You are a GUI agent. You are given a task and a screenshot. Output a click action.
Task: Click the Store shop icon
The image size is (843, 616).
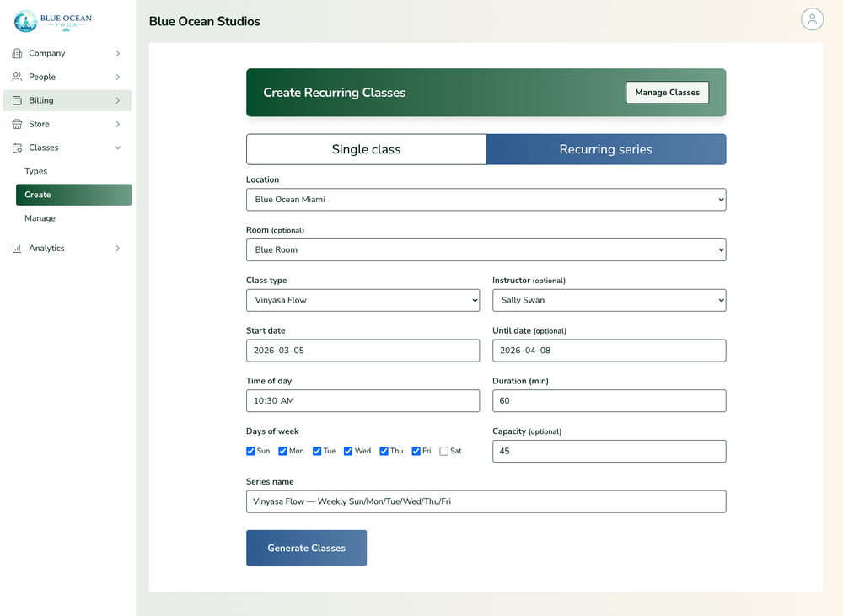point(17,124)
